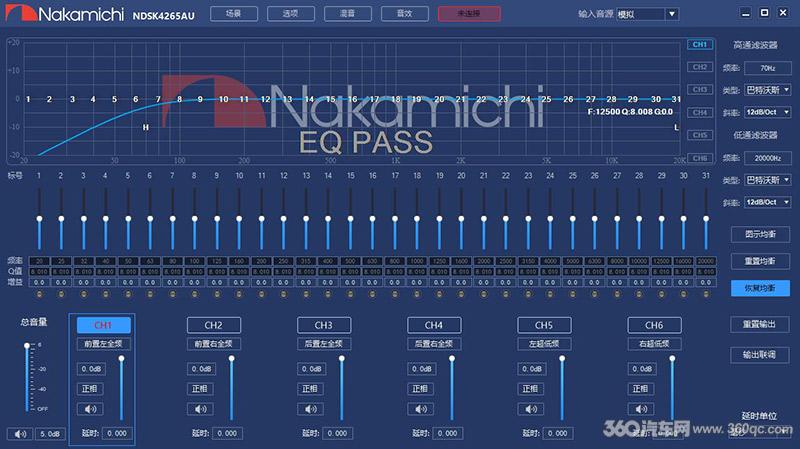This screenshot has width=800, height=449.
Task: Click EQ band 16 gain slider handle
Action: [x=372, y=219]
